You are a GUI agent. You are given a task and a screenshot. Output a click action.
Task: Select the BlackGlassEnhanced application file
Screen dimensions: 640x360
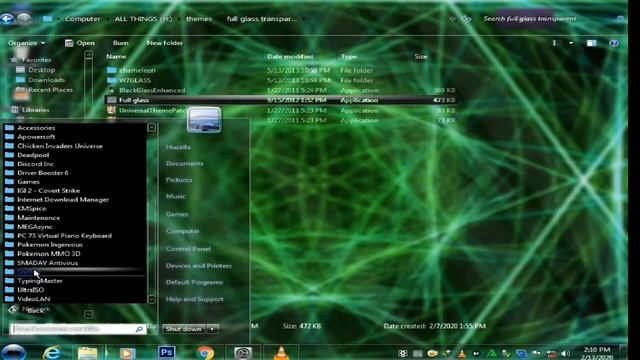[x=281, y=90]
